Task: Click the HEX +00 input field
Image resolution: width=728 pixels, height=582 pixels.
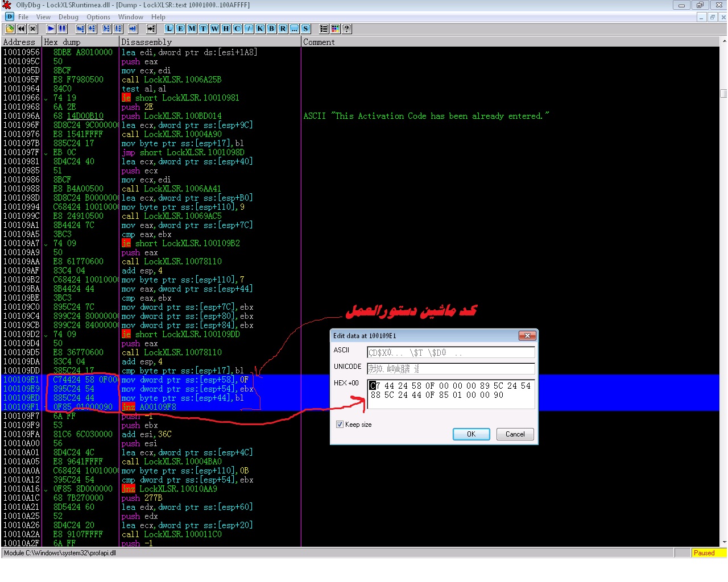Action: click(450, 394)
